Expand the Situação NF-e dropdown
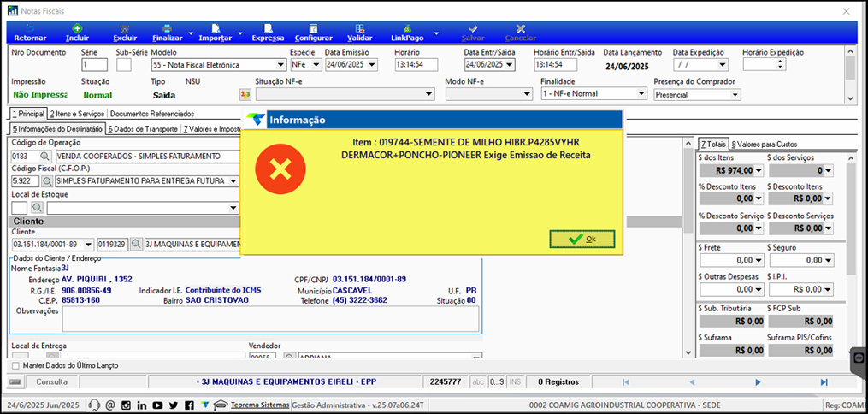Image resolution: width=868 pixels, height=414 pixels. [x=429, y=95]
